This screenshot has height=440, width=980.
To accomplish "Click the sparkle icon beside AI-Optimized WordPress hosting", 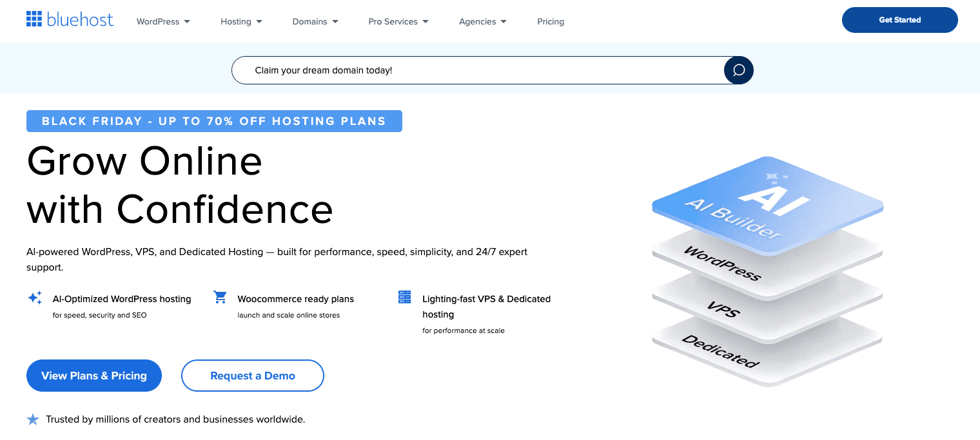I will point(35,298).
